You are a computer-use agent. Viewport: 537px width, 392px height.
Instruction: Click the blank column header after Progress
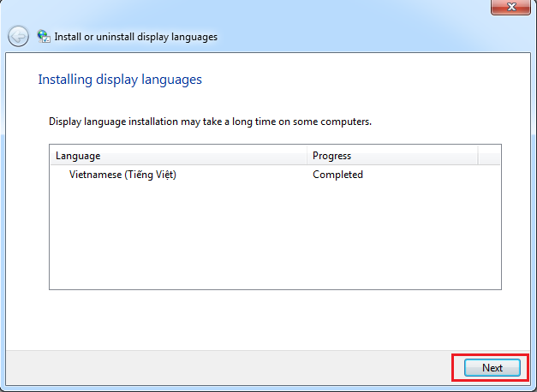pyautogui.click(x=489, y=156)
